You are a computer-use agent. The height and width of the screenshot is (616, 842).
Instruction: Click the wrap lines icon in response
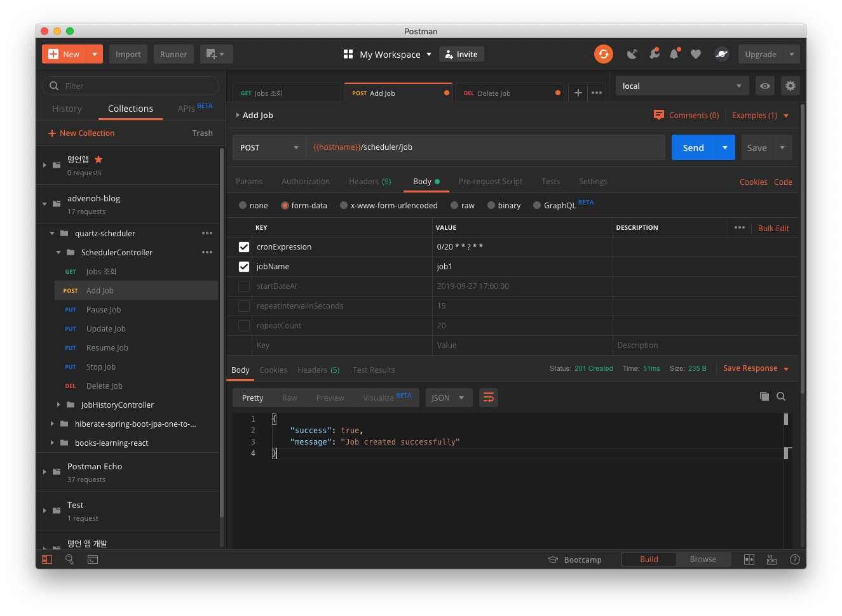pos(488,398)
